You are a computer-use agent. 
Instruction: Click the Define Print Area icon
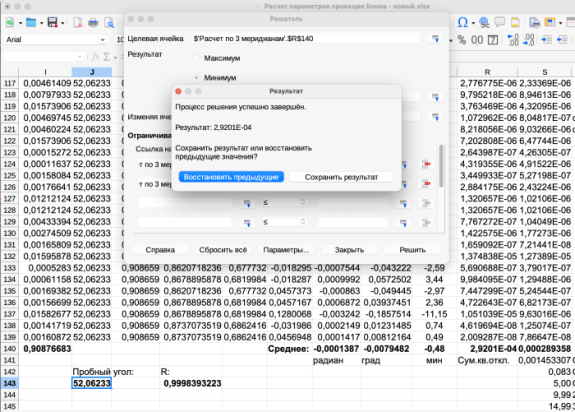point(535,23)
